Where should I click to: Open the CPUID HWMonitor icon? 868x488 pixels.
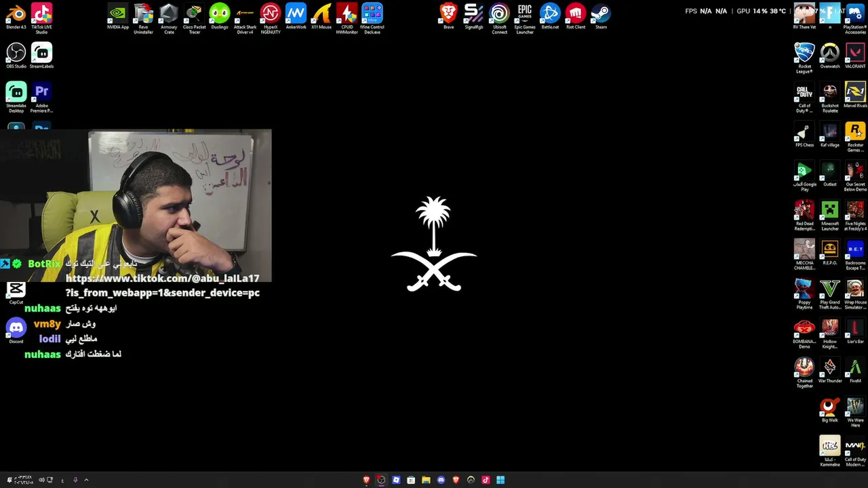(347, 19)
